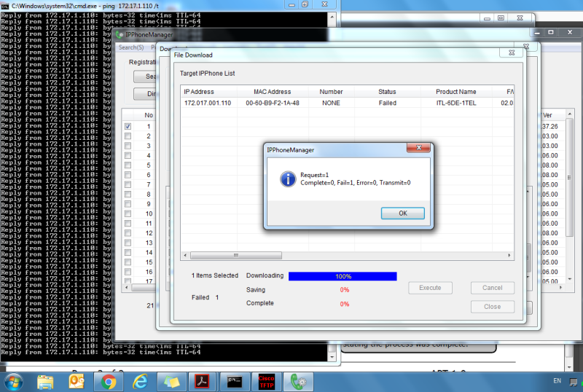This screenshot has height=392, width=583.
Task: Maximize the IPPhoneManager main window
Action: point(551,32)
